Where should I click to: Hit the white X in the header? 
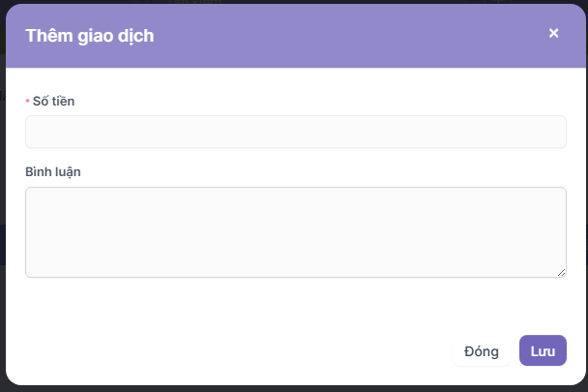[554, 33]
